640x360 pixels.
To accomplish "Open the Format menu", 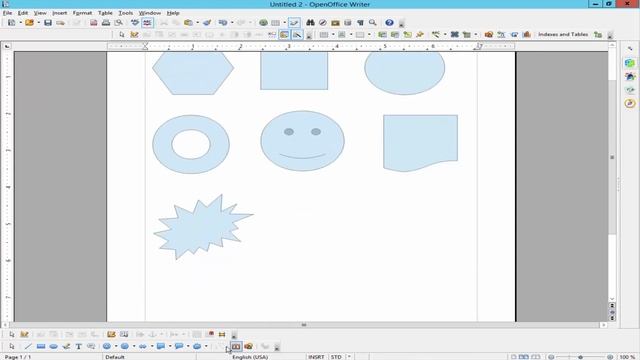I will (82, 13).
